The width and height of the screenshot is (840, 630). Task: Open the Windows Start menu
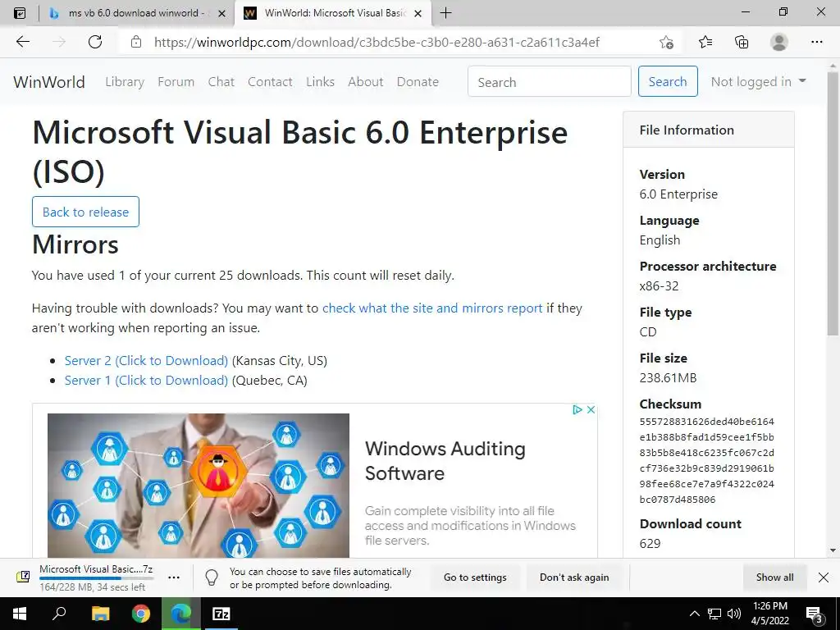point(20,614)
